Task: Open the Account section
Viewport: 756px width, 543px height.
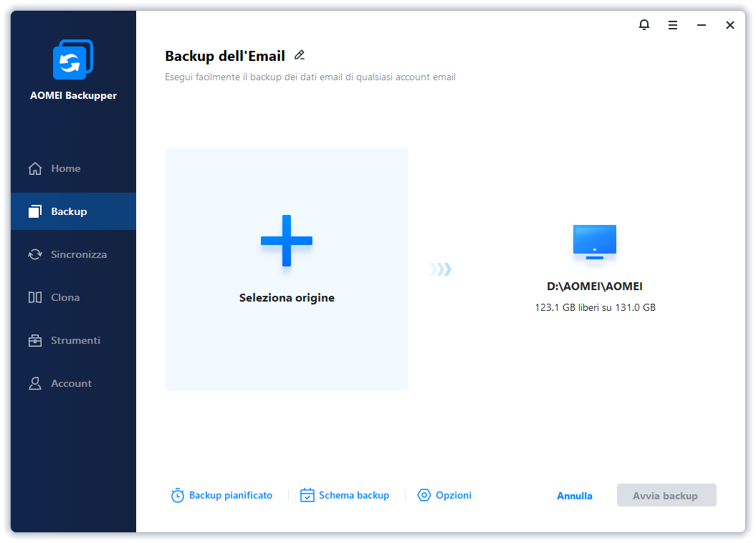Action: (x=73, y=383)
